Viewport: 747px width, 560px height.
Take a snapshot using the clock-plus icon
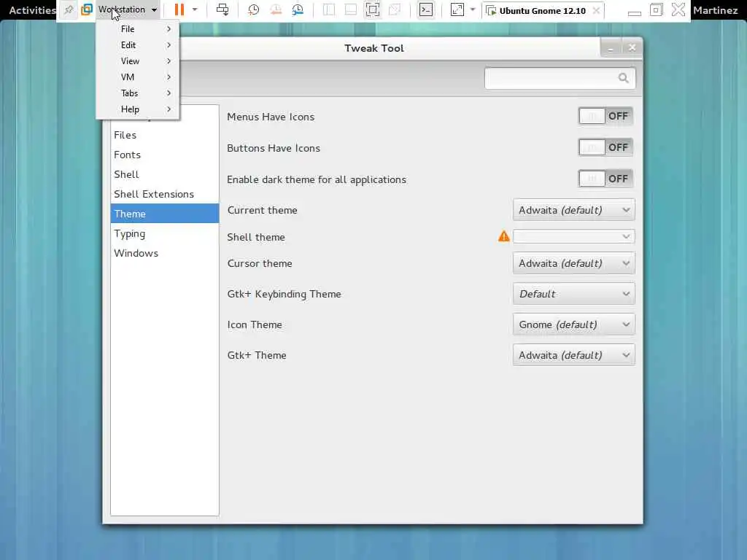point(253,9)
